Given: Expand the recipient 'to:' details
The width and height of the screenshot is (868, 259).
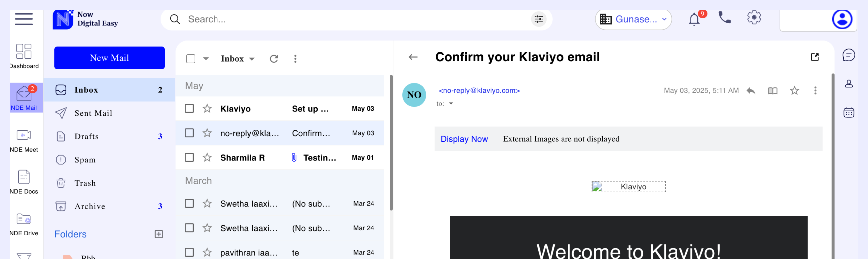Looking at the screenshot, I should point(451,104).
